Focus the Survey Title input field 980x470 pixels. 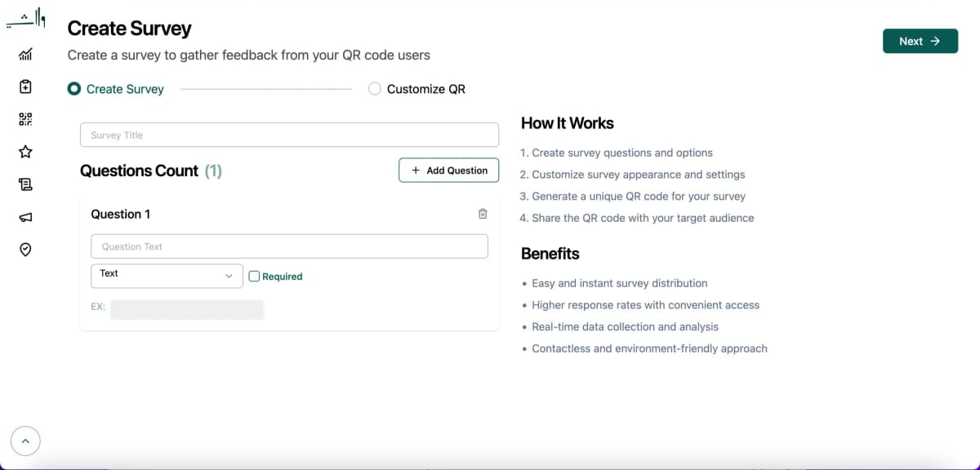pos(289,135)
